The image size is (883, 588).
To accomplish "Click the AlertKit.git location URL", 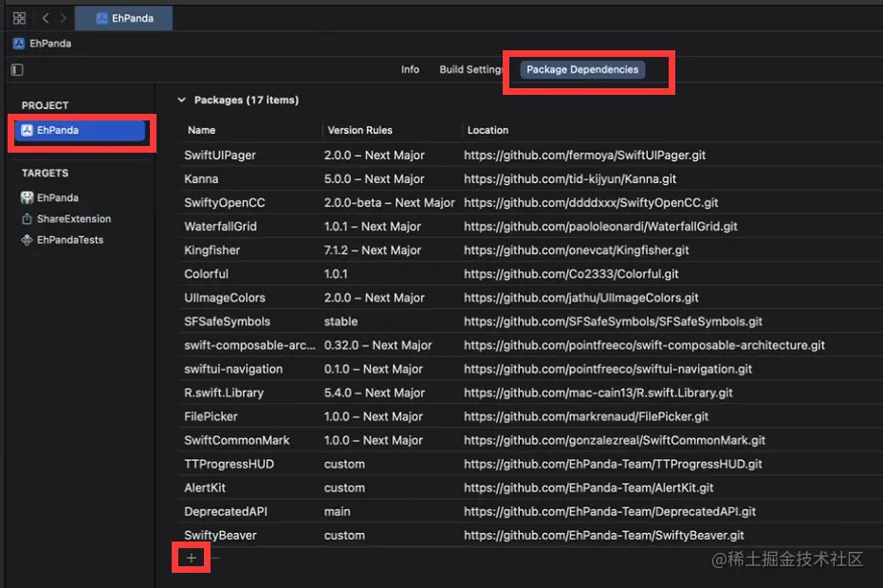I will 588,487.
